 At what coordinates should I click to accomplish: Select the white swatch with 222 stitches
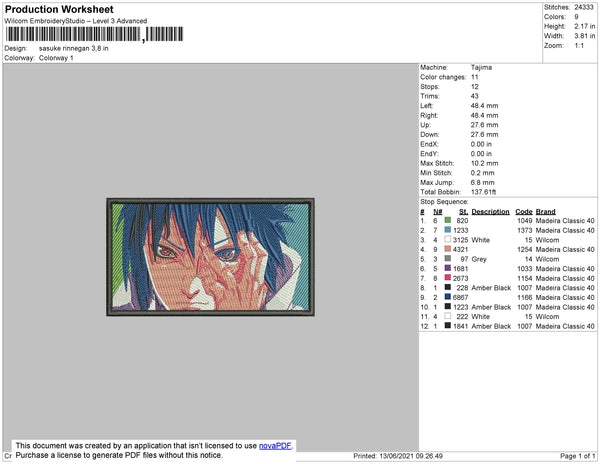(x=448, y=316)
